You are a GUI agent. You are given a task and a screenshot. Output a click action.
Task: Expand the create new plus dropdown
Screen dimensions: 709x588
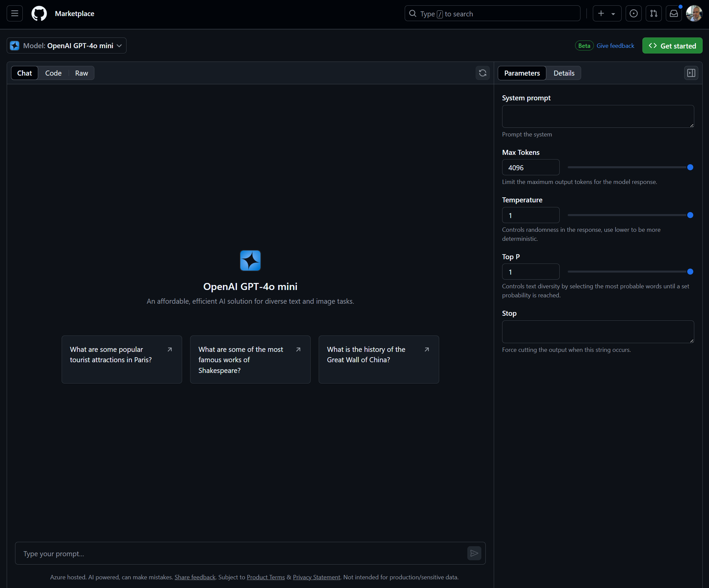pyautogui.click(x=607, y=13)
